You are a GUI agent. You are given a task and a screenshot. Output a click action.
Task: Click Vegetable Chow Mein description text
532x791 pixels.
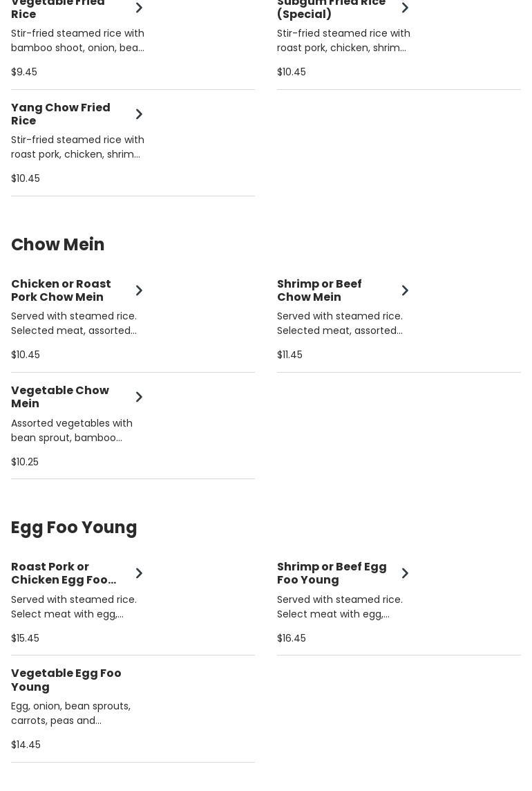(x=71, y=430)
